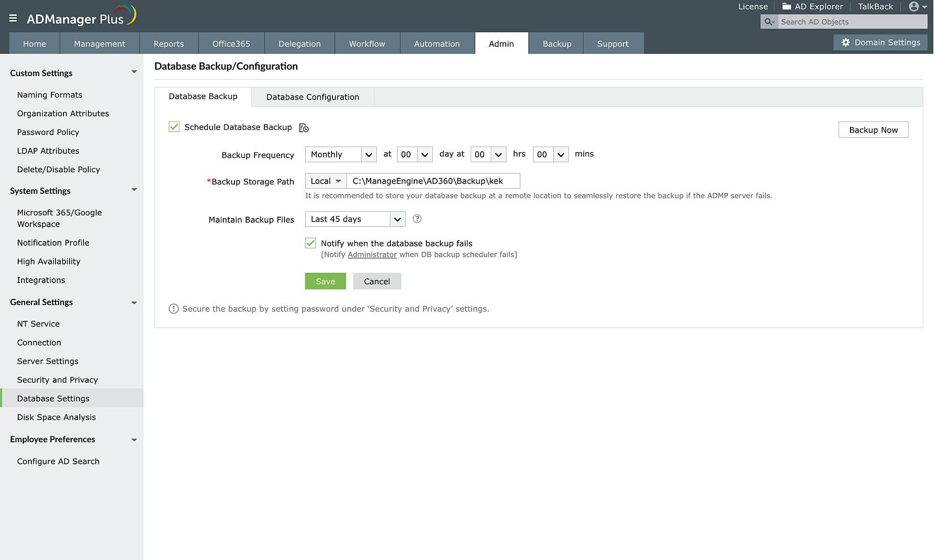The height and width of the screenshot is (560, 934).
Task: Click the search icon in the AD Objects search bar
Action: [x=769, y=21]
